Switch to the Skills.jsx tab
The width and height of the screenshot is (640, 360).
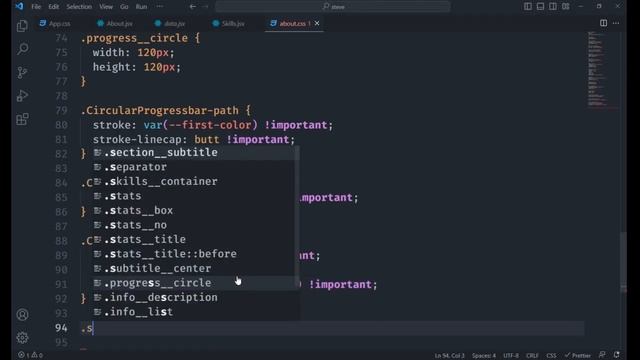(229, 24)
